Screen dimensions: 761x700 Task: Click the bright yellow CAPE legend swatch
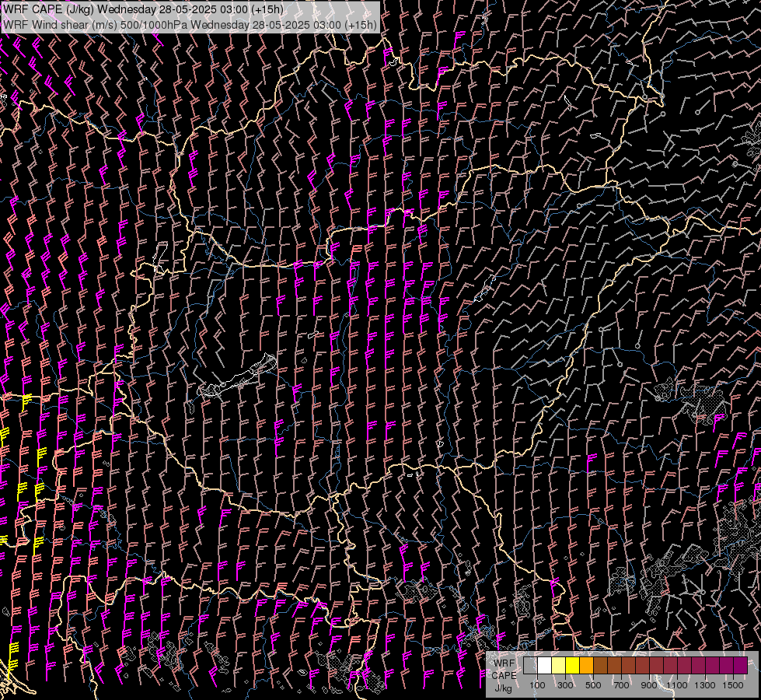point(573,666)
